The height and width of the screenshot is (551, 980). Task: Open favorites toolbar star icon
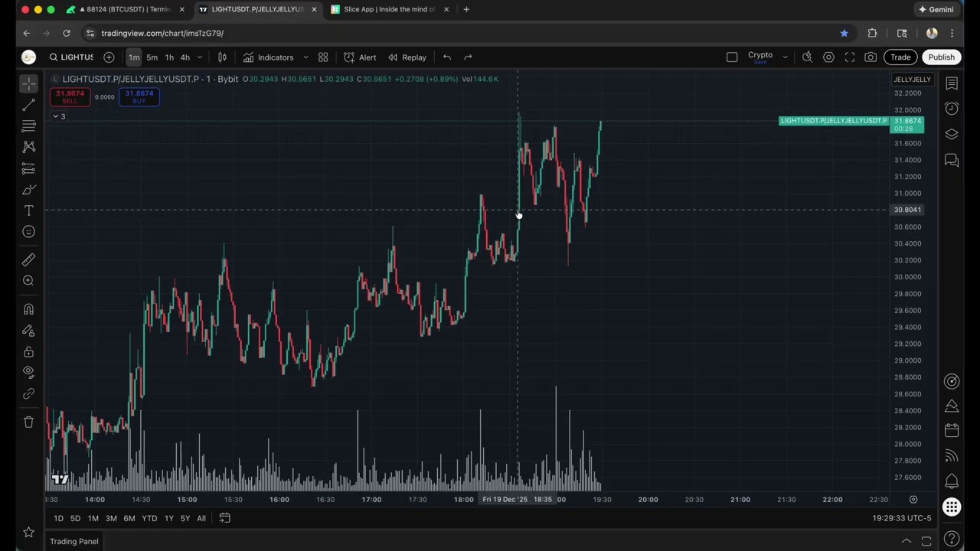coord(28,532)
